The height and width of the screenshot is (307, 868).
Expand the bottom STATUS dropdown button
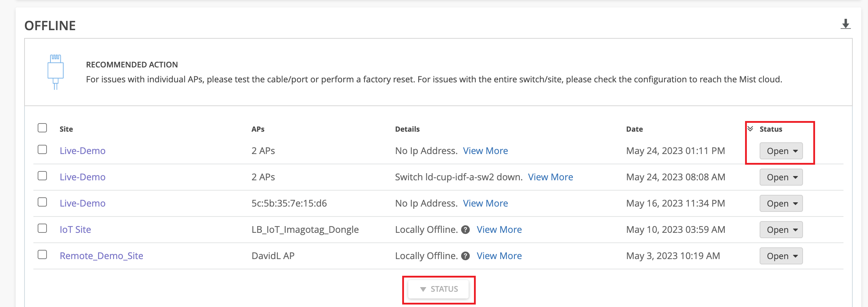pos(439,289)
